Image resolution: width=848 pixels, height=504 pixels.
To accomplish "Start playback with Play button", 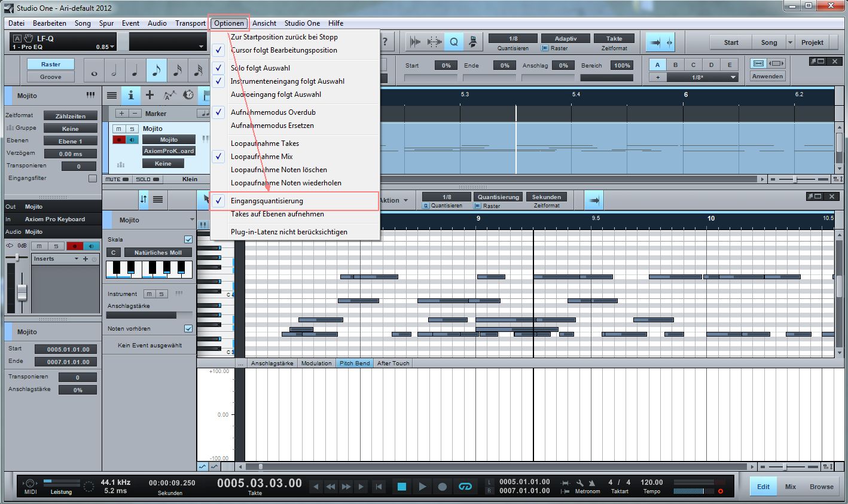I will click(422, 487).
